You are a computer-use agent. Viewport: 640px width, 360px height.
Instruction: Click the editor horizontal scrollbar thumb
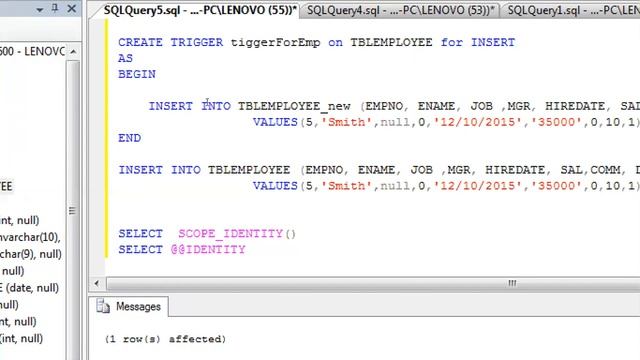pos(373,283)
